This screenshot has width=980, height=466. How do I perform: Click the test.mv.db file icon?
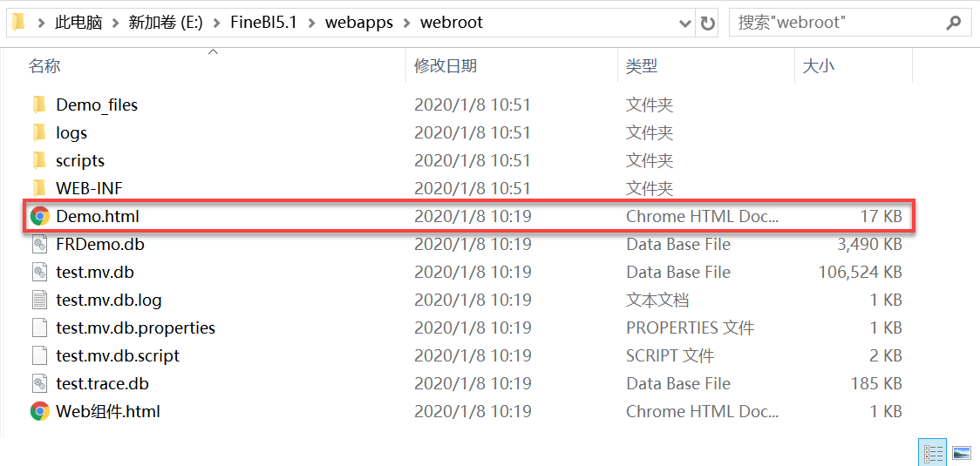39,272
